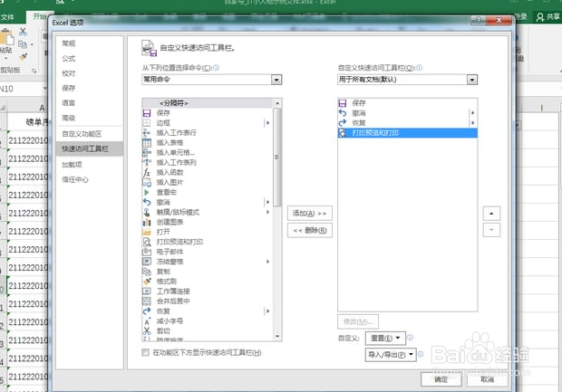Click submenu arrow on 冻结窗格 row
This screenshot has height=392, width=562.
pyautogui.click(x=267, y=262)
